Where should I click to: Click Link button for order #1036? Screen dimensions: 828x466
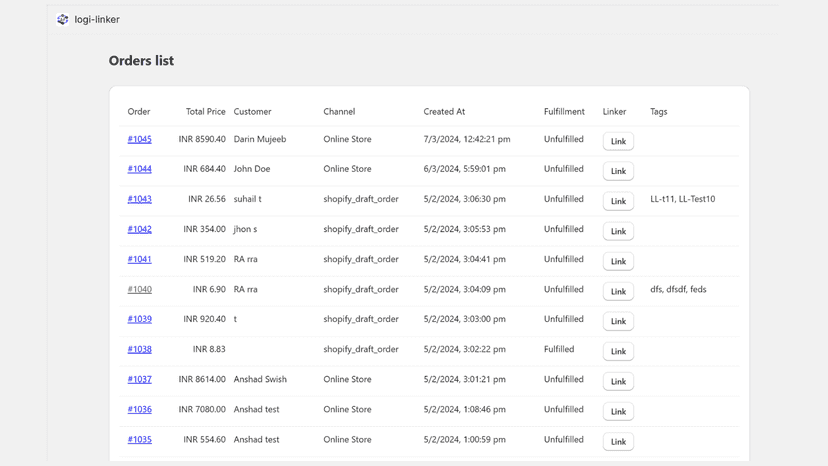pos(618,411)
